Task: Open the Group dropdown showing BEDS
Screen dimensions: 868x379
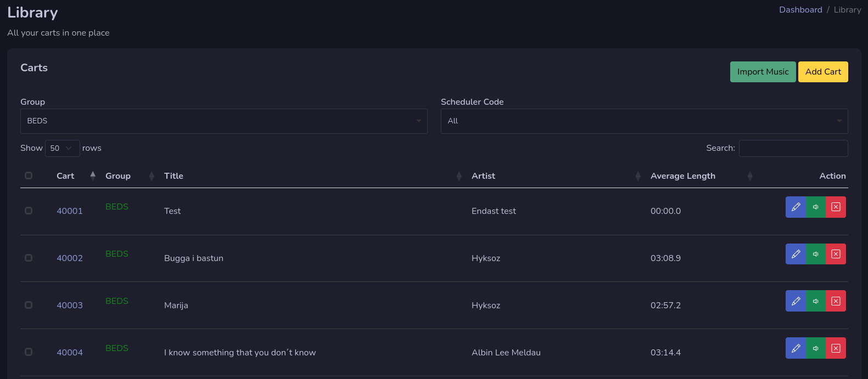Action: click(224, 121)
